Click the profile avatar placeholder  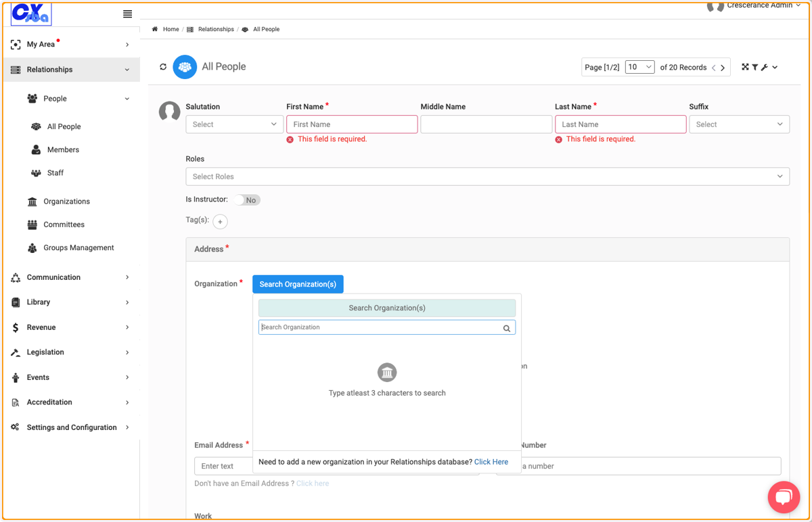pyautogui.click(x=169, y=112)
